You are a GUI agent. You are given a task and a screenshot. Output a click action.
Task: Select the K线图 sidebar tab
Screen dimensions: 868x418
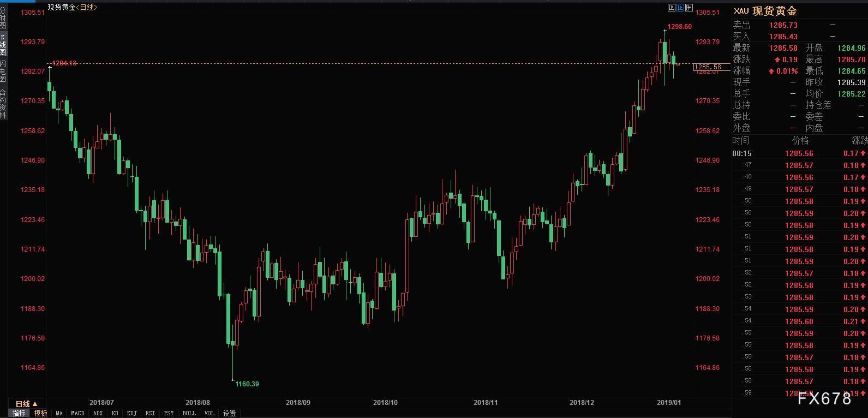(3, 45)
